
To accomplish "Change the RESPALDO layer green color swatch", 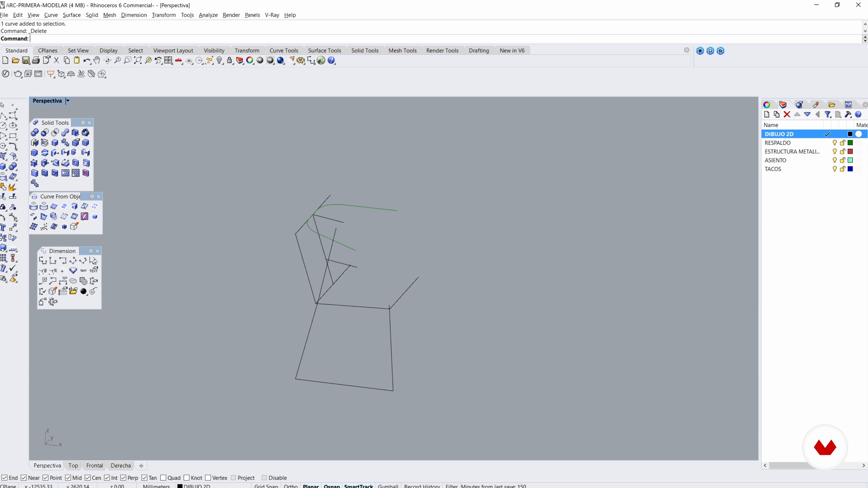I will pos(850,143).
